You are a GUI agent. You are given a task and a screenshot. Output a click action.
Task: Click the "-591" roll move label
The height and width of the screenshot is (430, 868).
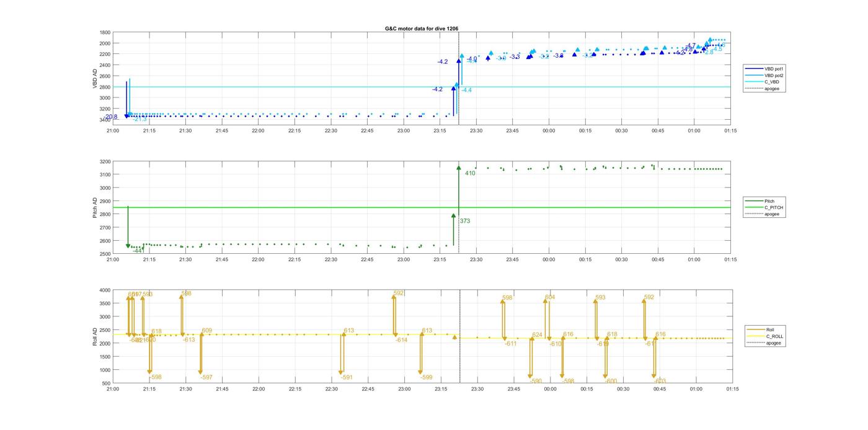click(347, 377)
